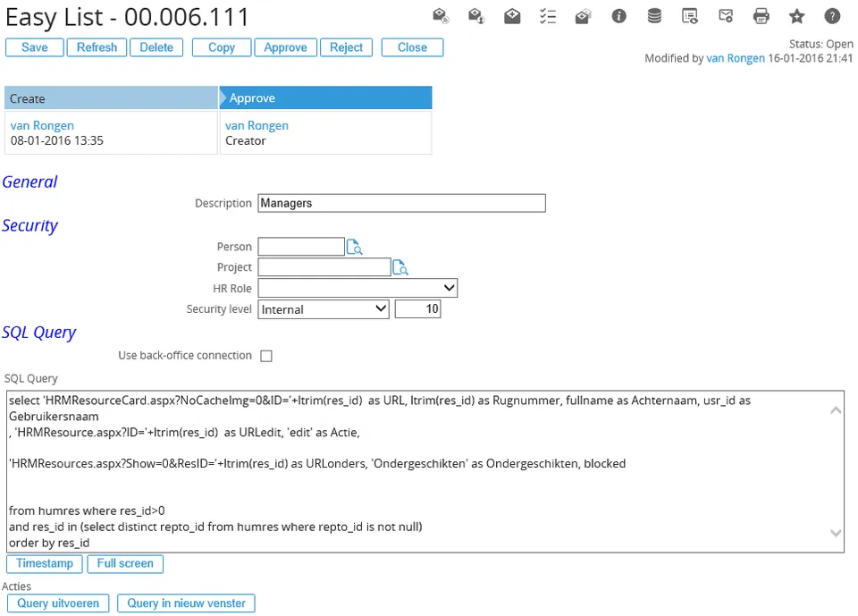
Task: Click the SQL Query section heading
Action: point(38,333)
